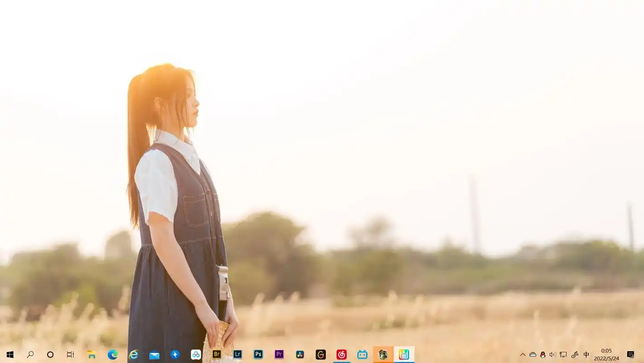Open Adobe Premiere Pro
The image size is (644, 363).
[279, 354]
